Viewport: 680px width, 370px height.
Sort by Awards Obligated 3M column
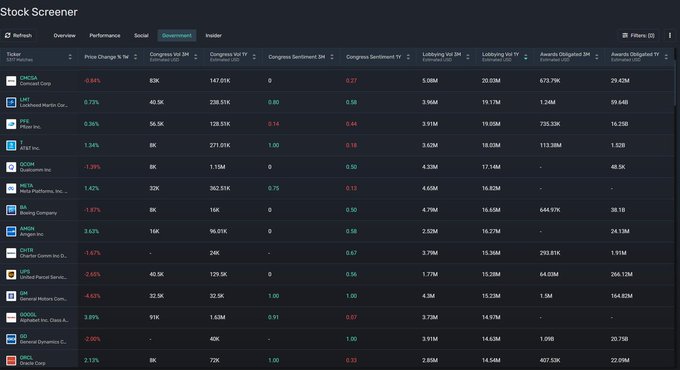(x=597, y=57)
